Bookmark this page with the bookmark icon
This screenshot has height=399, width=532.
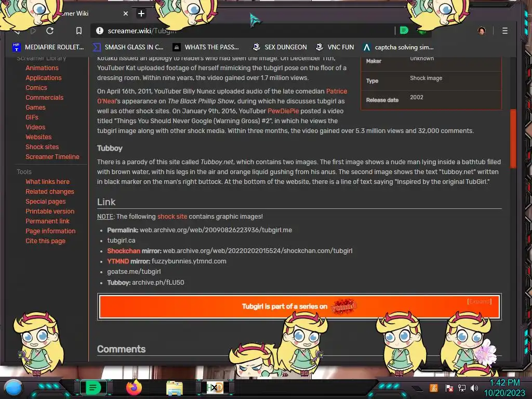pos(79,31)
